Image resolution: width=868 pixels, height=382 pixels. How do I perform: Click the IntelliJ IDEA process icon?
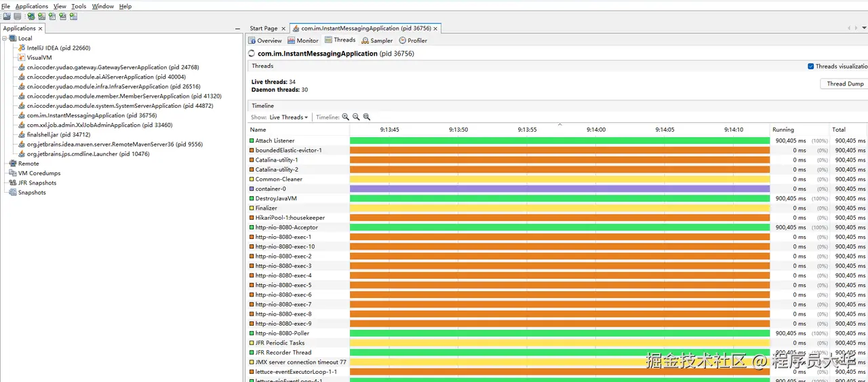(22, 48)
